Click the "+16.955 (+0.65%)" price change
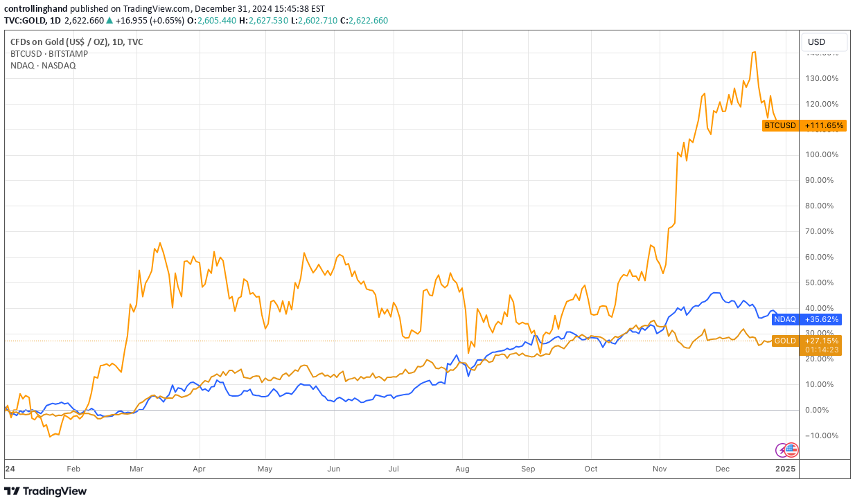 coord(149,20)
